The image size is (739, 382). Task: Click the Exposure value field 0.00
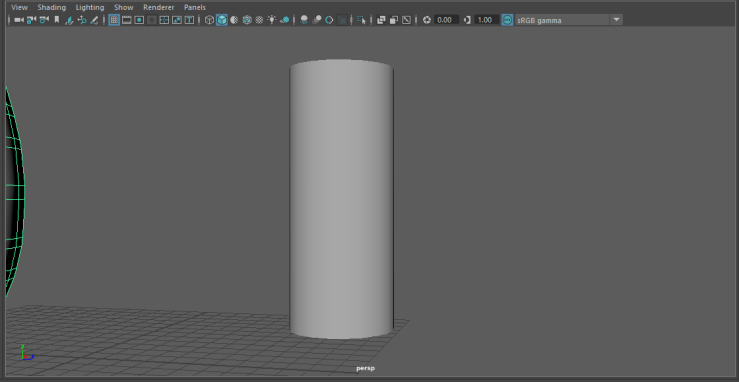[446, 20]
